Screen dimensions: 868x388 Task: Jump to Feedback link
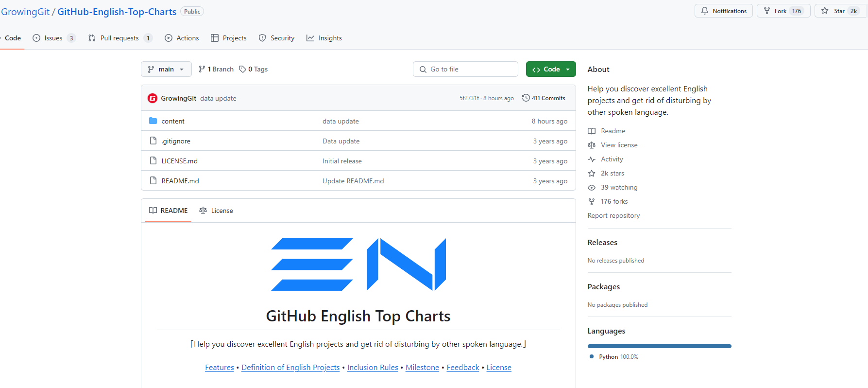pos(463,368)
